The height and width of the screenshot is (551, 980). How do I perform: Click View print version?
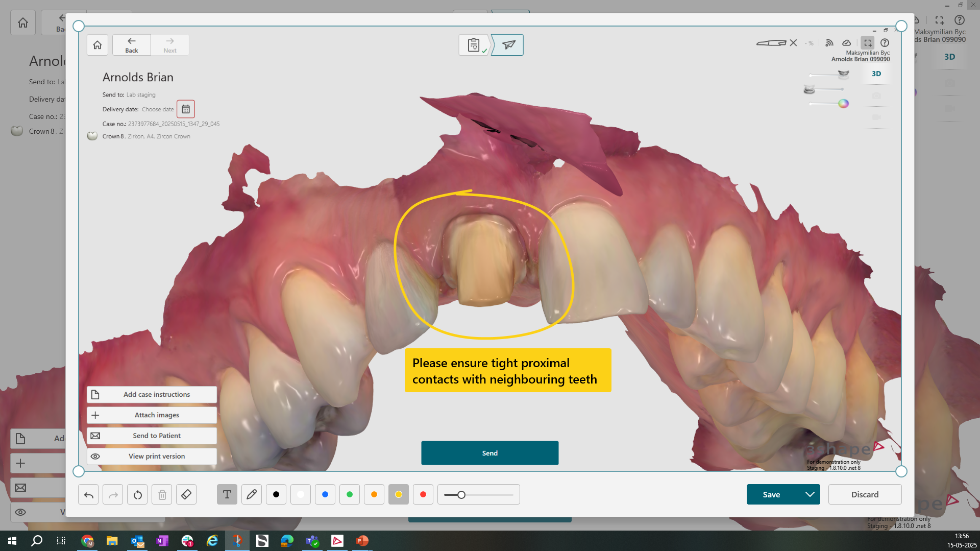[x=152, y=457]
